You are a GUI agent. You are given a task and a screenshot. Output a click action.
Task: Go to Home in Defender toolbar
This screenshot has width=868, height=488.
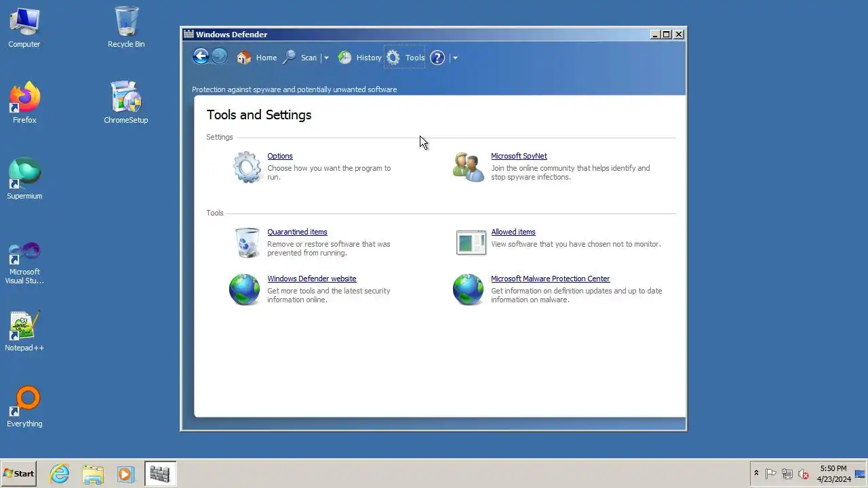[256, 58]
